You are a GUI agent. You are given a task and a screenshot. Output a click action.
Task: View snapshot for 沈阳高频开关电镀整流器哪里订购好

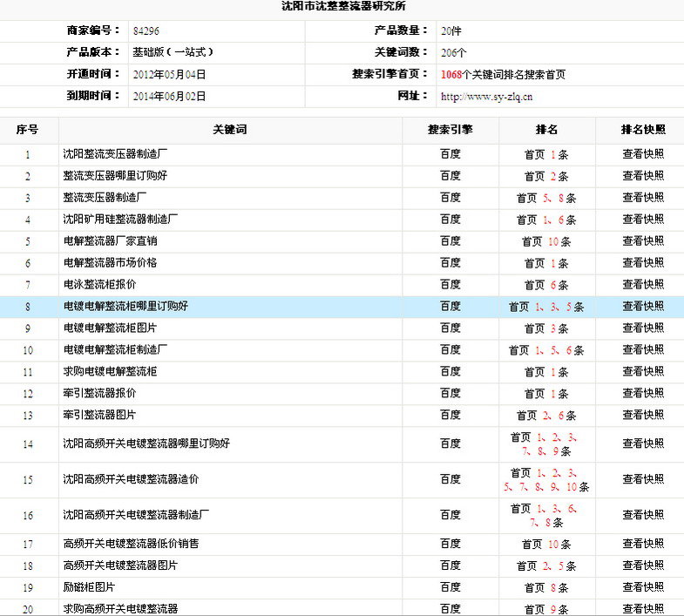(x=643, y=443)
